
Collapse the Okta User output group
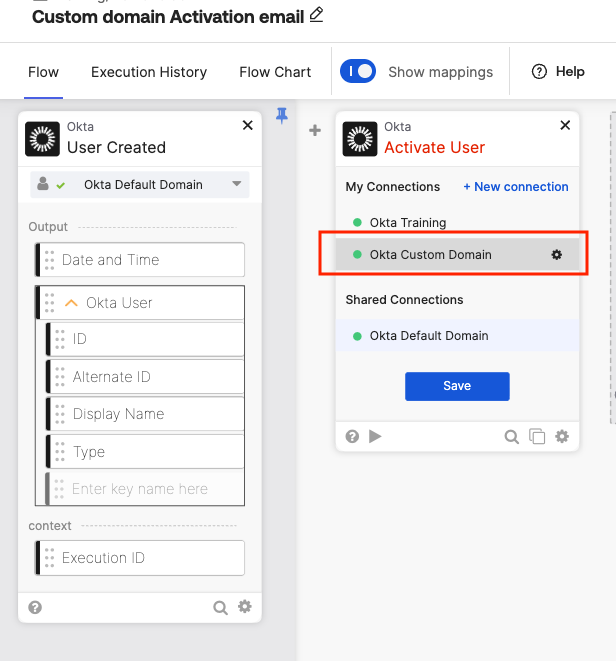click(71, 303)
